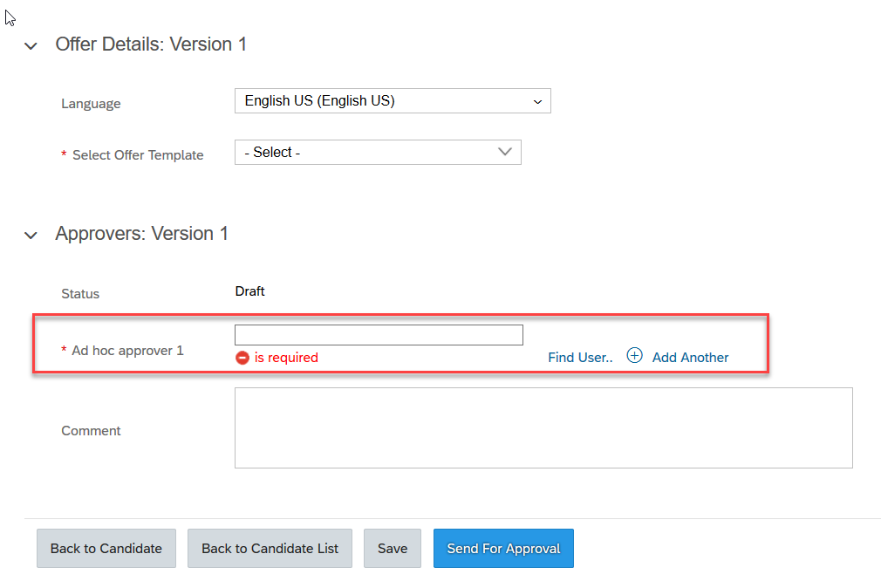
Task: Click the 'Status' field label
Action: (x=80, y=293)
